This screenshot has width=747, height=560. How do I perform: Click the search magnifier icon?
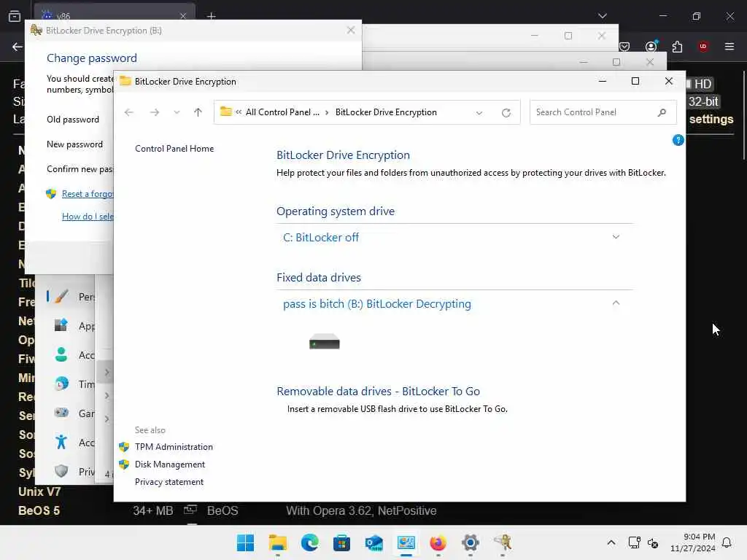pyautogui.click(x=662, y=112)
